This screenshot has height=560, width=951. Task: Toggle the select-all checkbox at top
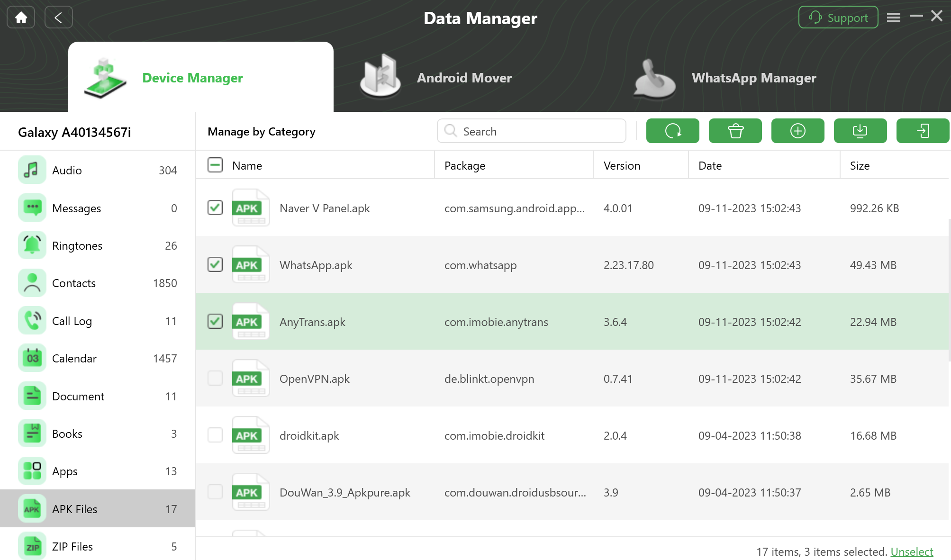(214, 165)
